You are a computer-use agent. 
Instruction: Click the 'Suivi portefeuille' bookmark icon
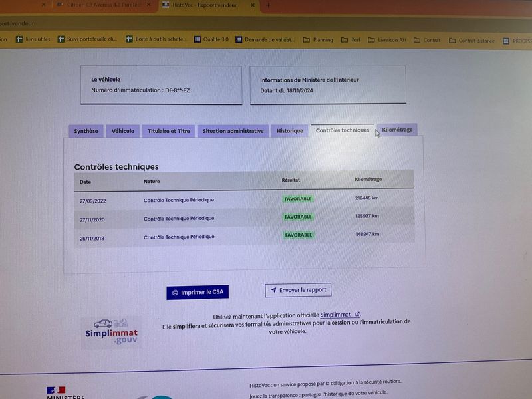(61, 39)
